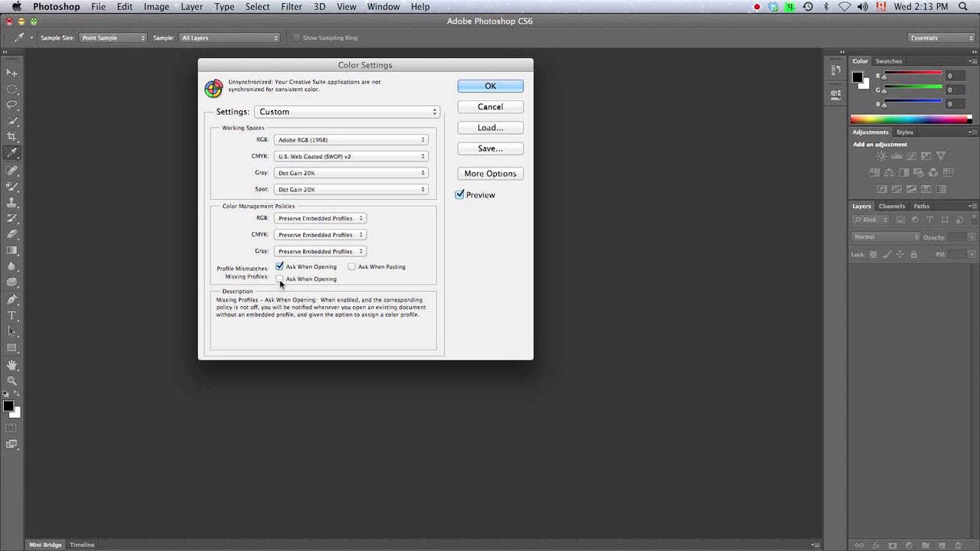
Task: Select the Hand tool
Action: pos(11,365)
